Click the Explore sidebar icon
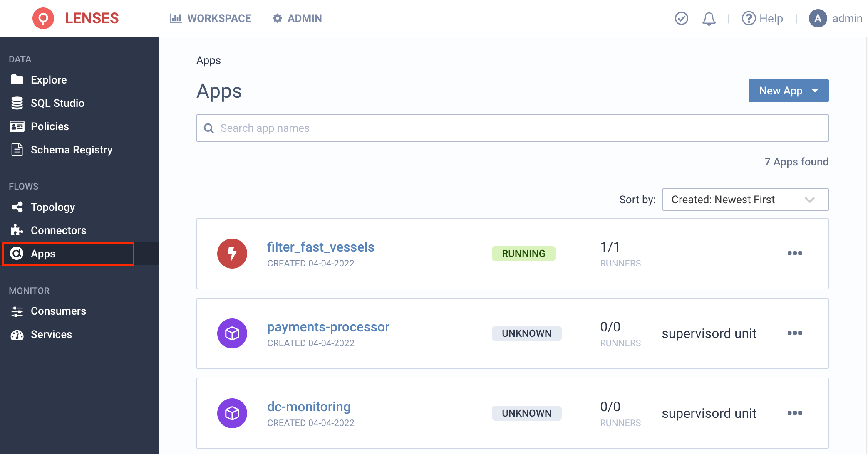Viewport: 868px width, 454px height. point(15,80)
